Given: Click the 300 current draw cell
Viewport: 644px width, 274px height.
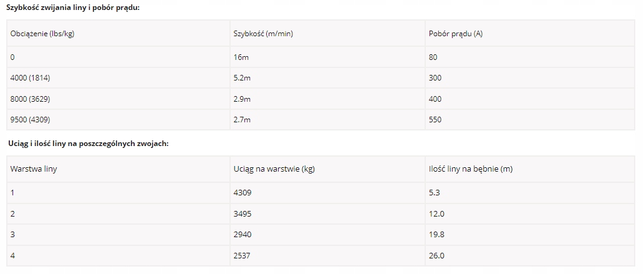Looking at the screenshot, I should [x=436, y=78].
